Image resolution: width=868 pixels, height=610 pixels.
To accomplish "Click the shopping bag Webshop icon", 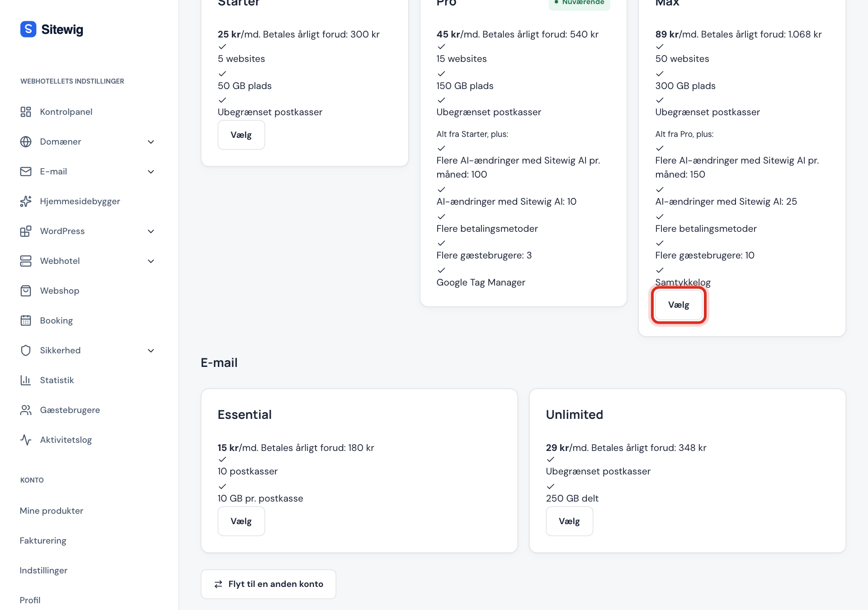I will coord(26,291).
